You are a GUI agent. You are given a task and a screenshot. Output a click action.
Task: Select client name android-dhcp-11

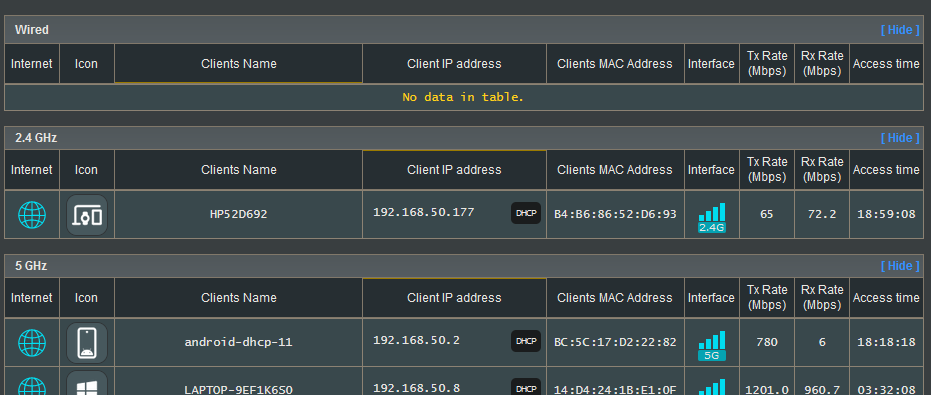[239, 343]
